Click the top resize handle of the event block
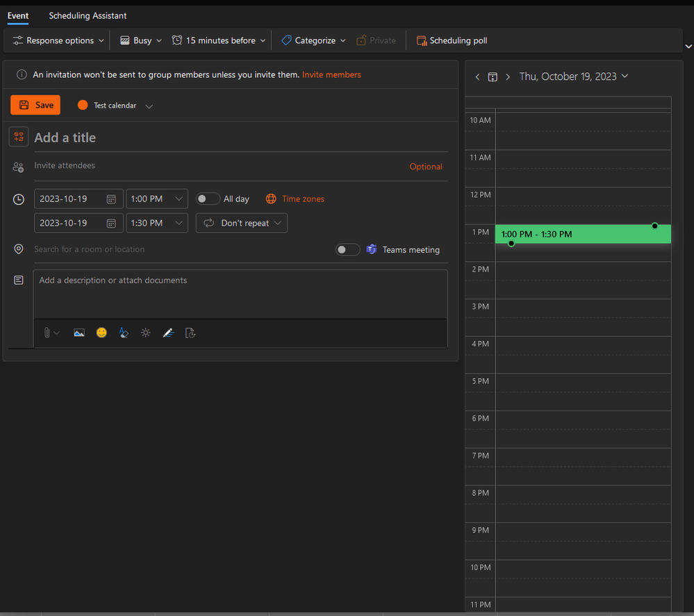 (654, 226)
